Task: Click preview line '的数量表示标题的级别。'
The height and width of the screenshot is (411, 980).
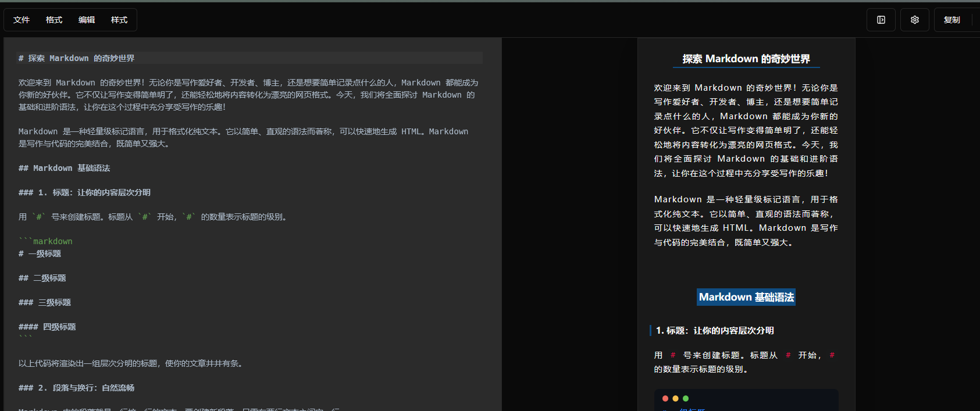Action: tap(701, 369)
